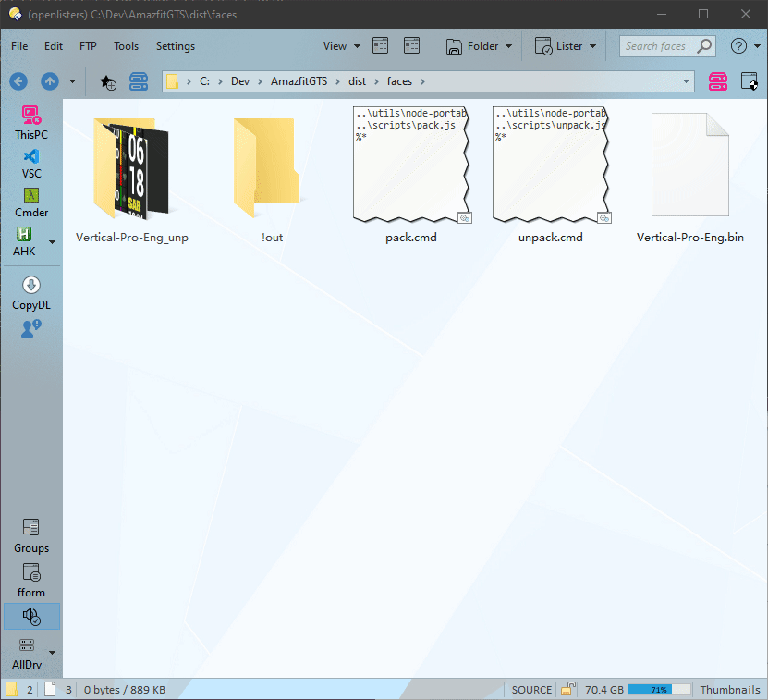
Task: Open the Settings menu
Action: 176,46
